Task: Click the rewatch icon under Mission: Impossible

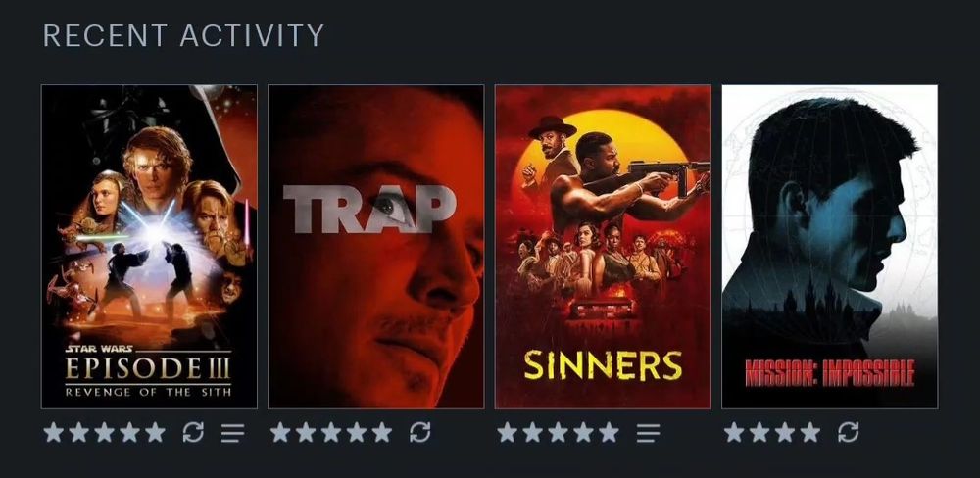Action: pyautogui.click(x=848, y=432)
